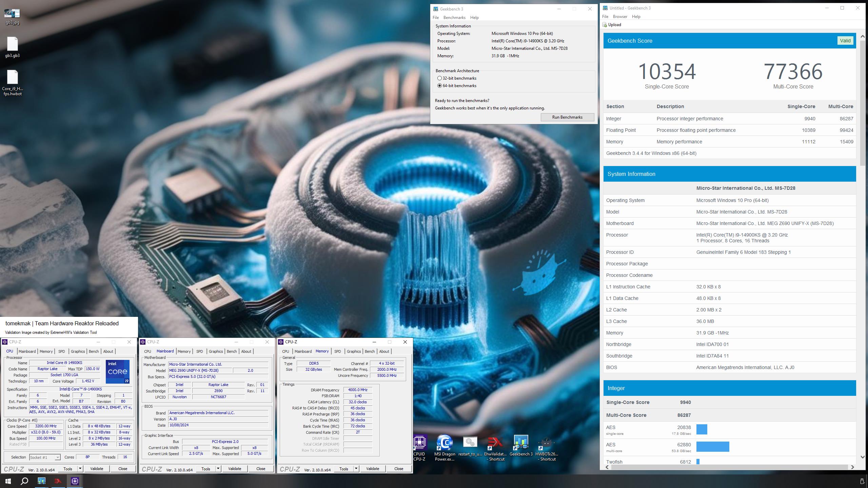Click Close button in CPU-Z CPU window
Image resolution: width=868 pixels, height=488 pixels.
(123, 469)
